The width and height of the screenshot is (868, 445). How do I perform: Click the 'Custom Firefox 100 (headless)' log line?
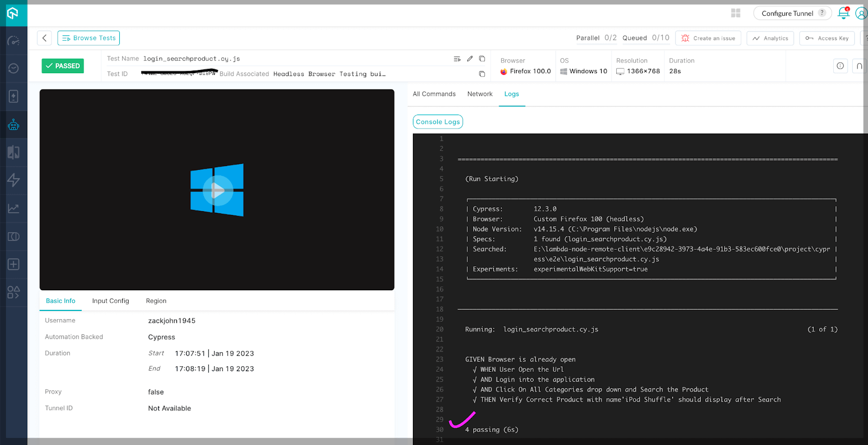(x=589, y=219)
